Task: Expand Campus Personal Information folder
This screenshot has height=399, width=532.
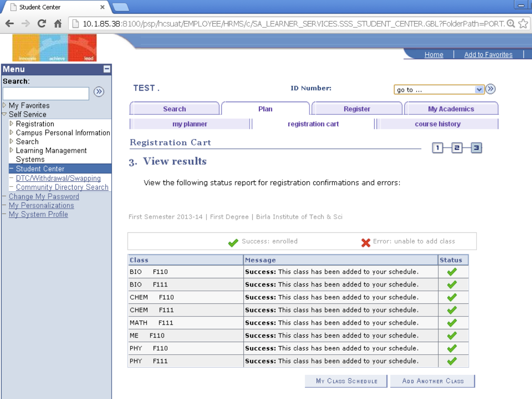Action: click(11, 132)
